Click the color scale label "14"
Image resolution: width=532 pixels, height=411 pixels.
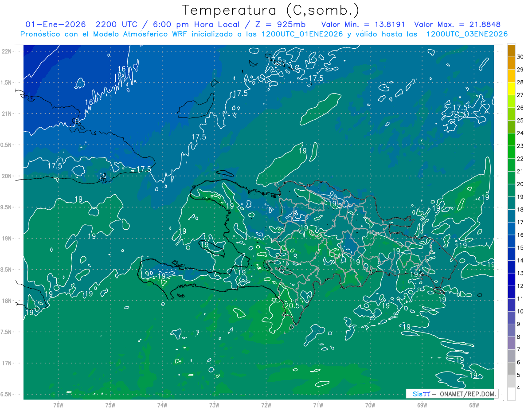520,261
